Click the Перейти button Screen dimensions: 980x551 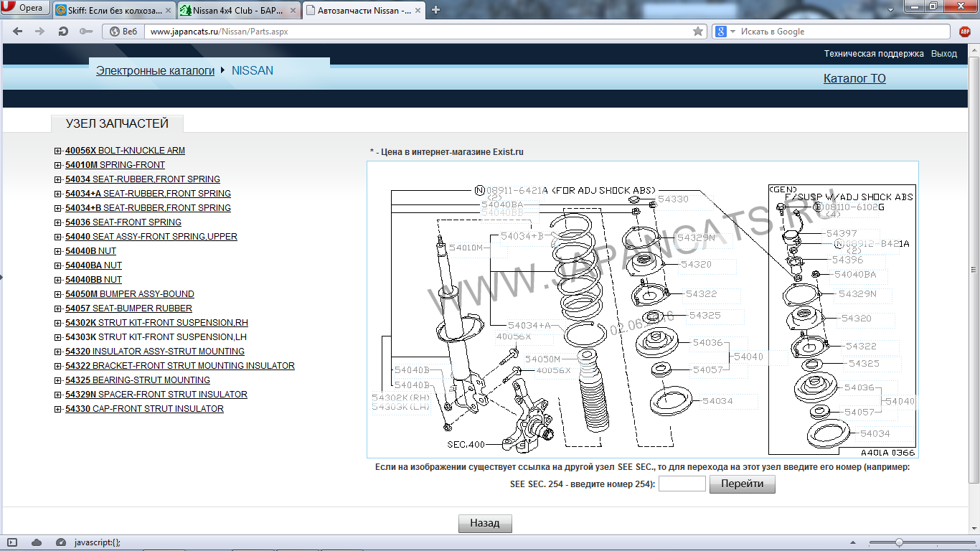pyautogui.click(x=743, y=484)
